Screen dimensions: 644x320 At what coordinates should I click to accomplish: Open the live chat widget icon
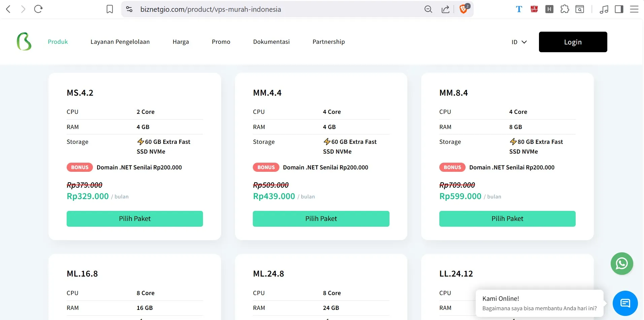point(625,303)
